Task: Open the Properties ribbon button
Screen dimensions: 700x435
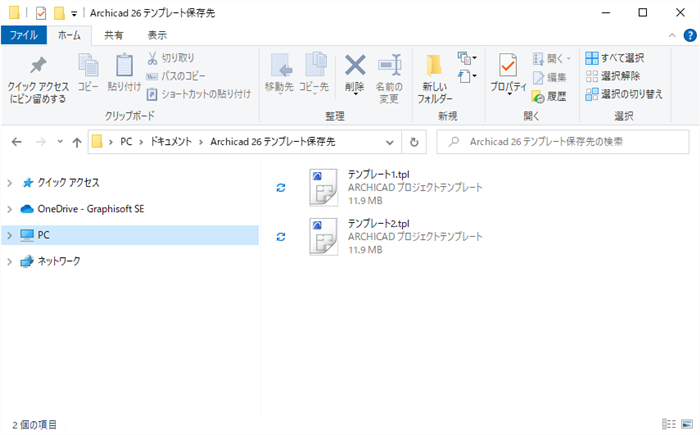Action: click(508, 75)
